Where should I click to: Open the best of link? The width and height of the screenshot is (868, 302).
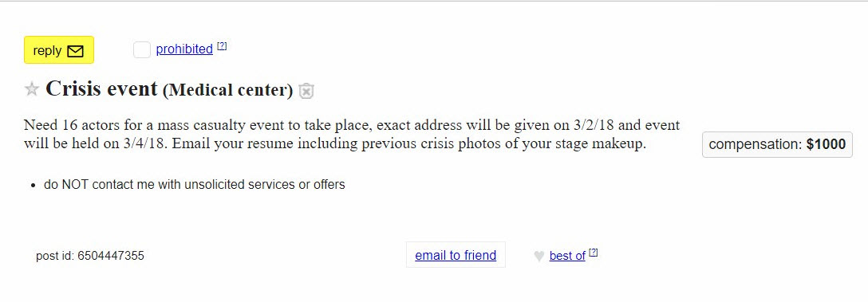pyautogui.click(x=567, y=256)
